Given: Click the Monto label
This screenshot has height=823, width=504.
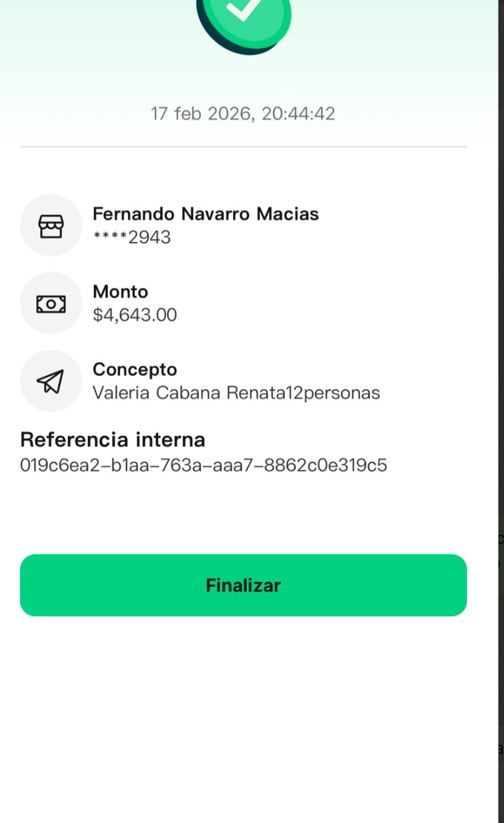Looking at the screenshot, I should [120, 292].
